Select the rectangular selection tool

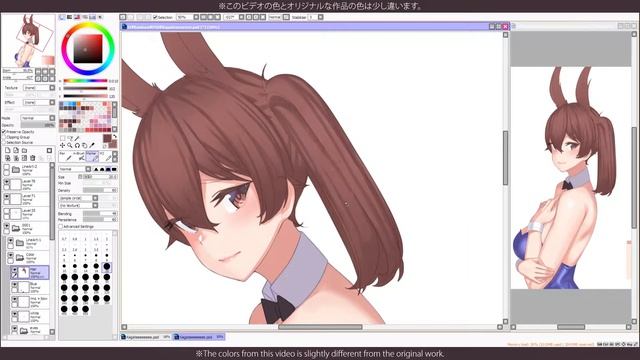[62, 138]
